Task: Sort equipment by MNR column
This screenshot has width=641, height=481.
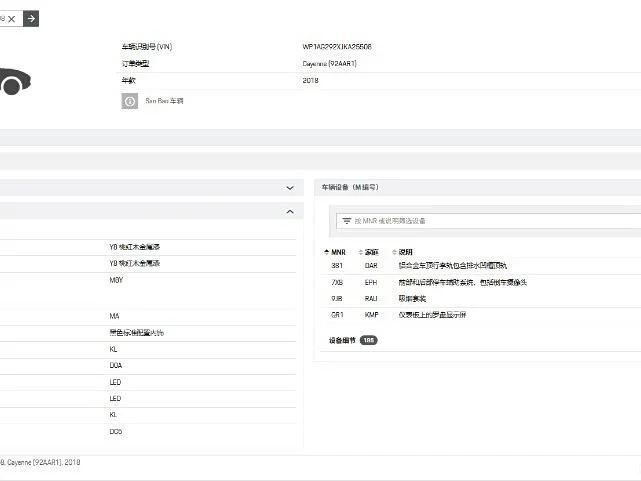Action: (x=335, y=252)
